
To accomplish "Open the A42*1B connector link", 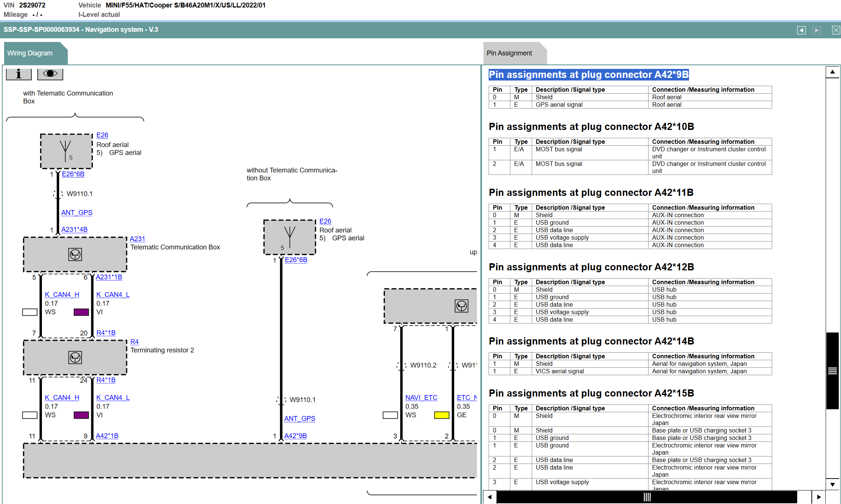I will point(107,436).
